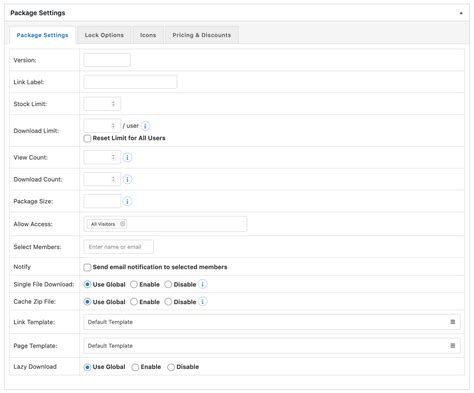Click the Package Settings panel title
The height and width of the screenshot is (393, 474).
click(x=38, y=13)
